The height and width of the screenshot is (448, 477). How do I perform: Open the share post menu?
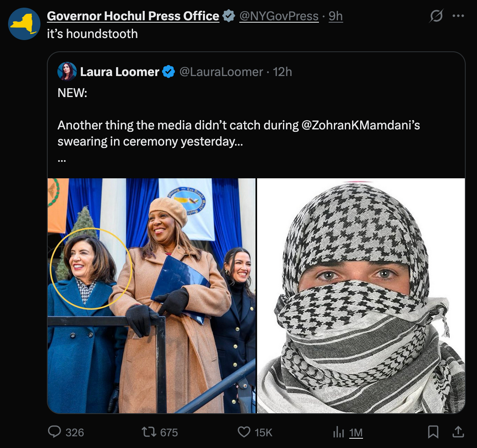[458, 432]
